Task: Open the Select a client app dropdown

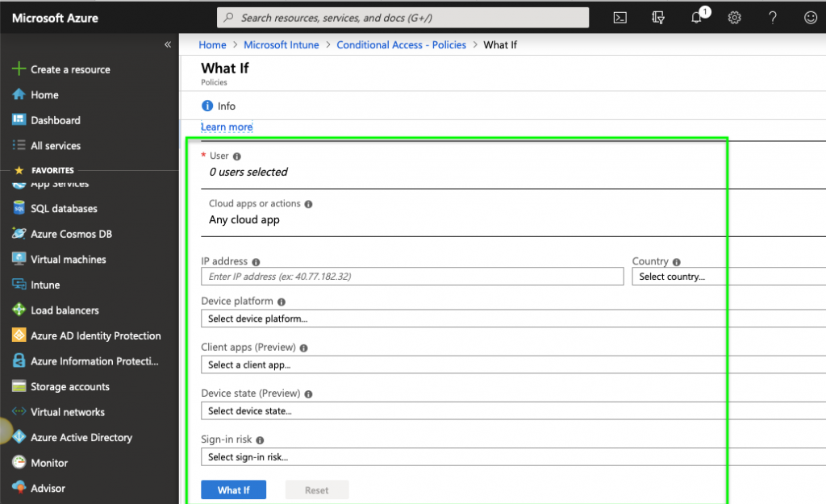Action: click(514, 364)
